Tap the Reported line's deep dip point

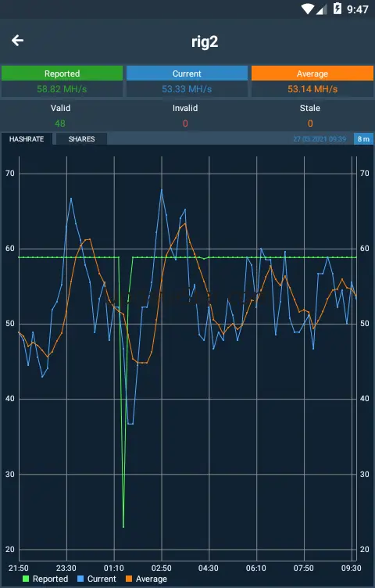point(123,526)
